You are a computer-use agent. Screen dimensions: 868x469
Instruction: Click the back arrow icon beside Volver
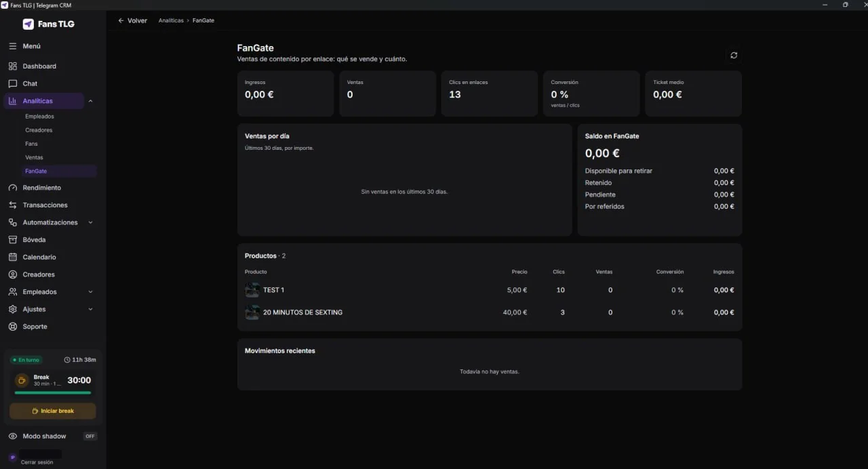click(x=121, y=20)
